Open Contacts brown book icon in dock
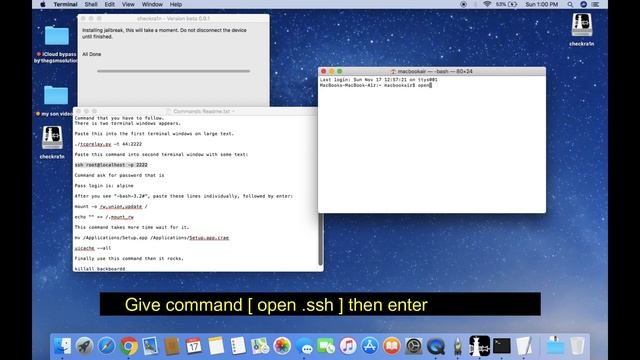This screenshot has width=640, height=360. 172,346
